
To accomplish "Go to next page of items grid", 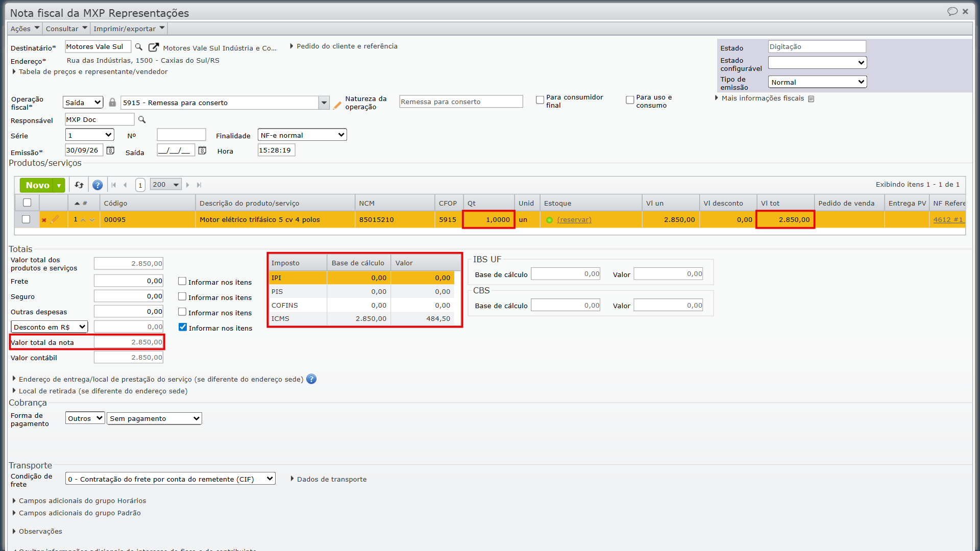I will (x=188, y=185).
